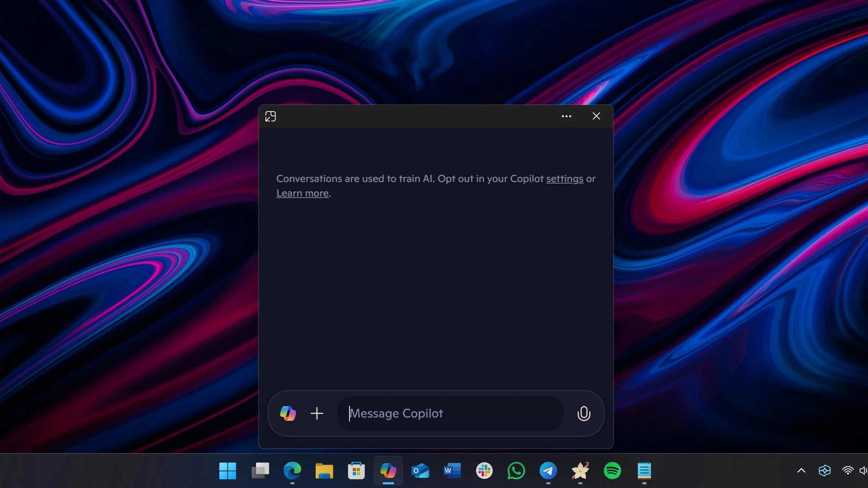Open the Windows Start menu
This screenshot has height=488, width=868.
[228, 471]
